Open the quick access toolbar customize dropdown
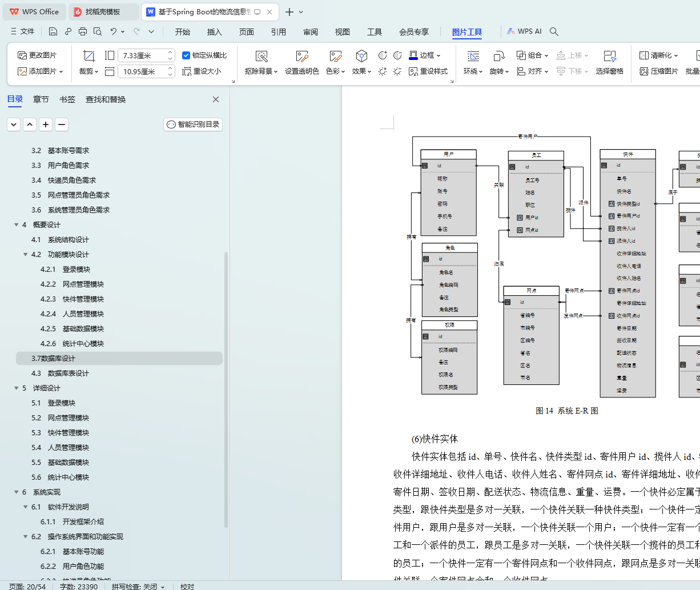 point(151,31)
